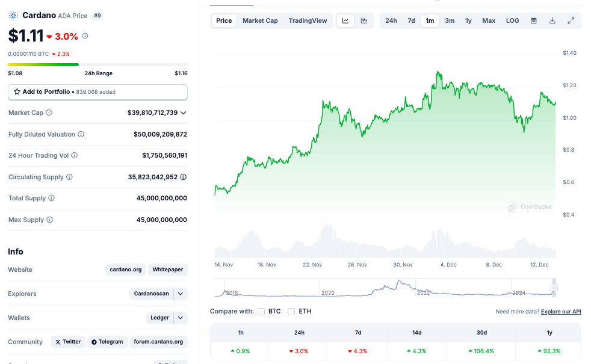This screenshot has height=364, width=591.
Task: Open the calendar date range icon
Action: pos(533,20)
